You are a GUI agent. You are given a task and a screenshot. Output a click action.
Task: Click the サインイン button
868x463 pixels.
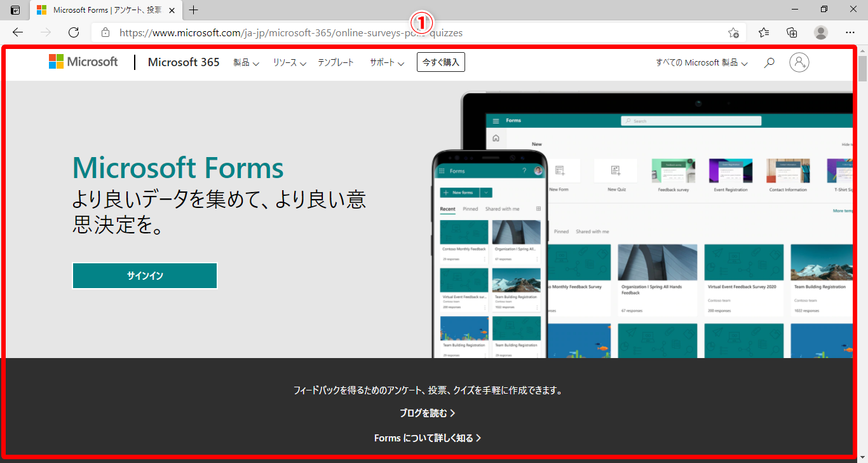[x=145, y=275]
